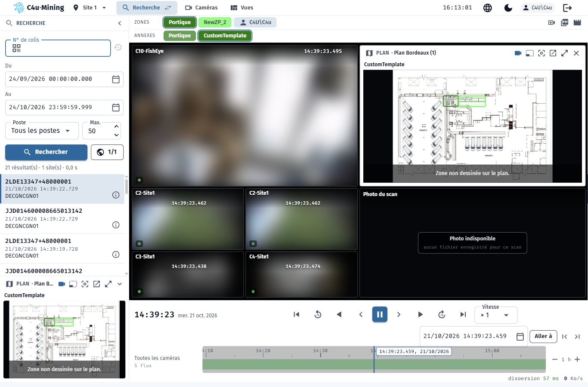
Task: Toggle camera display in Plan Bordeaux panel header
Action: pyautogui.click(x=518, y=53)
